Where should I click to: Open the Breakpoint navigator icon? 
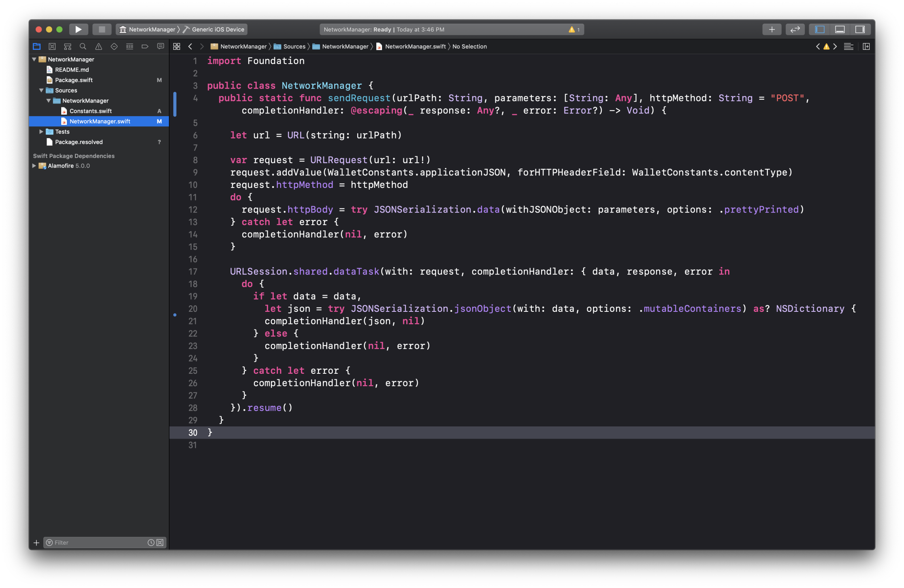pos(145,47)
